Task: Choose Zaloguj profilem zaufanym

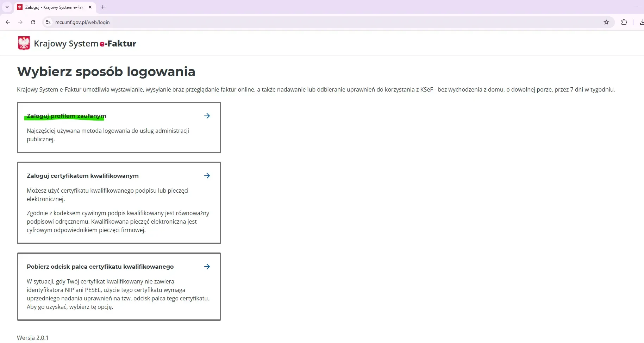Action: (67, 116)
